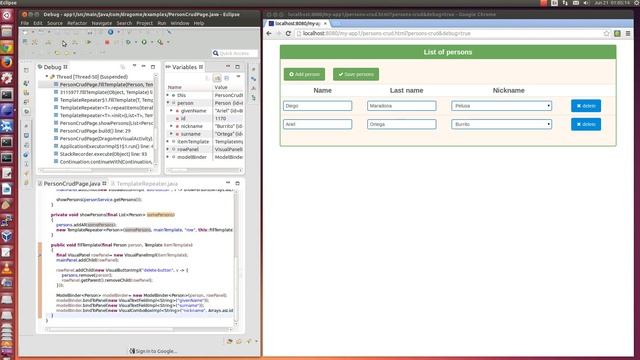The height and width of the screenshot is (360, 640).
Task: Click the minimize icon of the editor area
Action: click(228, 183)
